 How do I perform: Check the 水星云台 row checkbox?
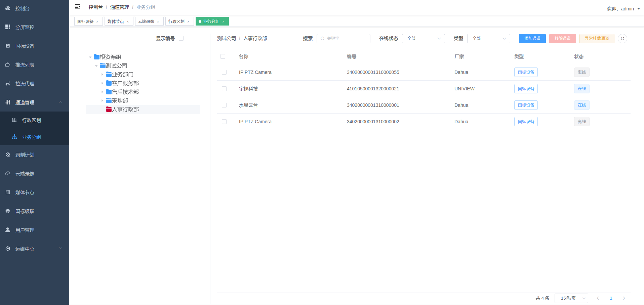point(224,105)
